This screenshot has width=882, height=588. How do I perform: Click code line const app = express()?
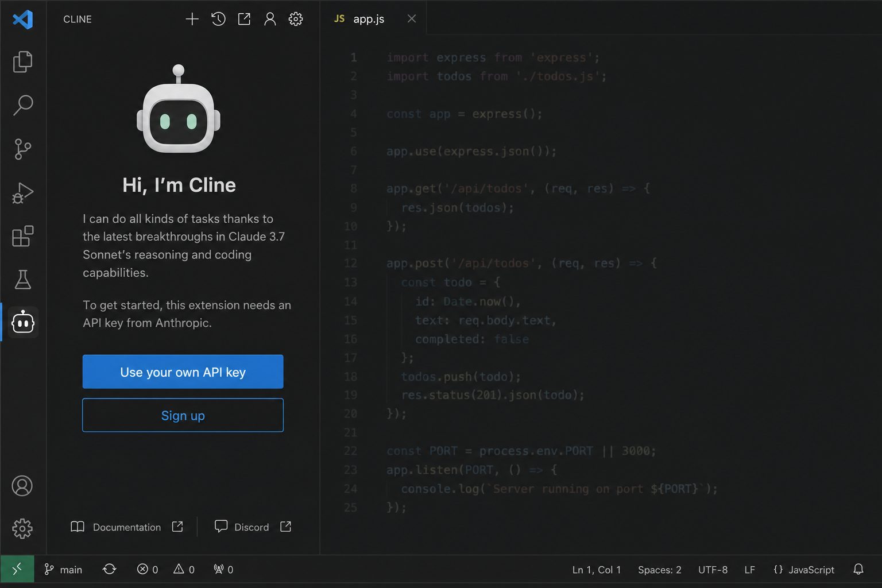(x=465, y=114)
